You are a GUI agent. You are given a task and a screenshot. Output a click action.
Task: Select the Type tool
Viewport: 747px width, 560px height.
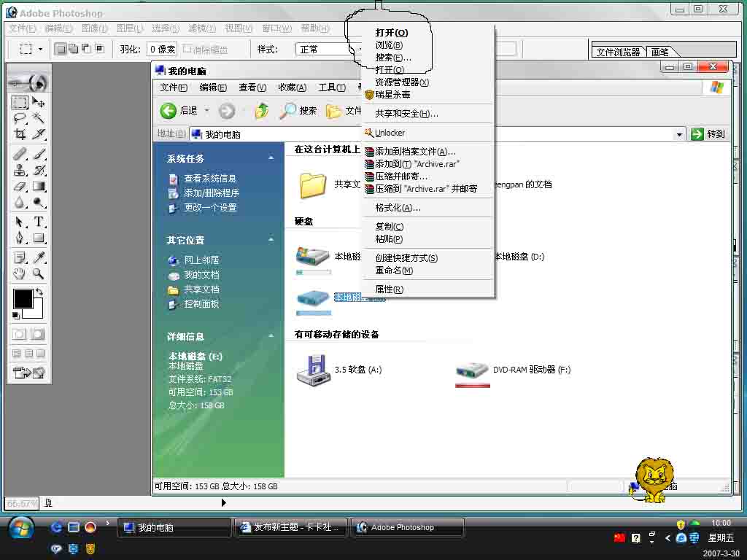pos(39,222)
